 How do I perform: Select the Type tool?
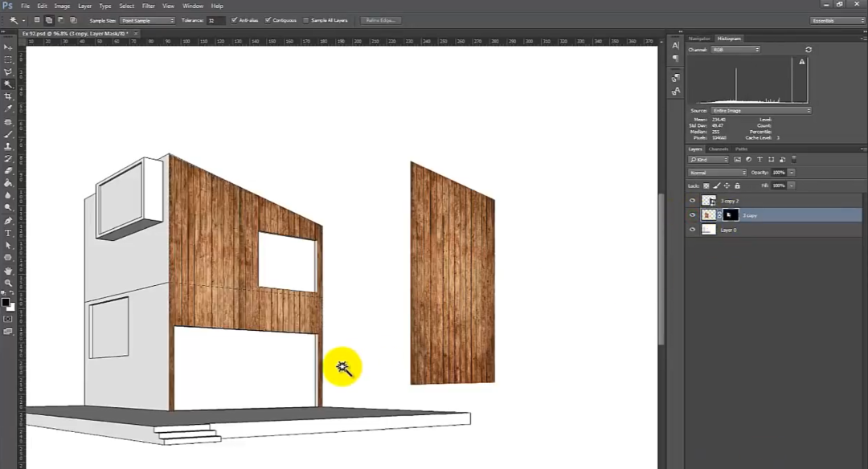click(x=9, y=233)
